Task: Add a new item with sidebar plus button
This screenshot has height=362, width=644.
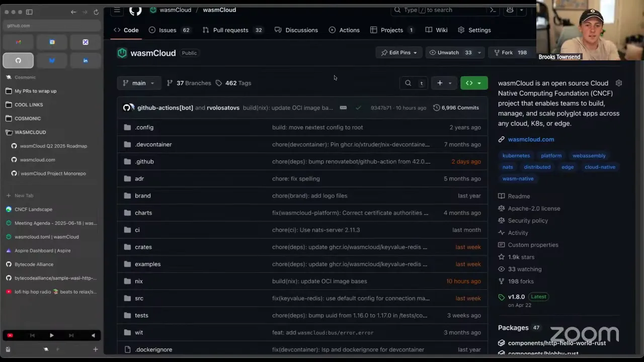Action: (96, 349)
